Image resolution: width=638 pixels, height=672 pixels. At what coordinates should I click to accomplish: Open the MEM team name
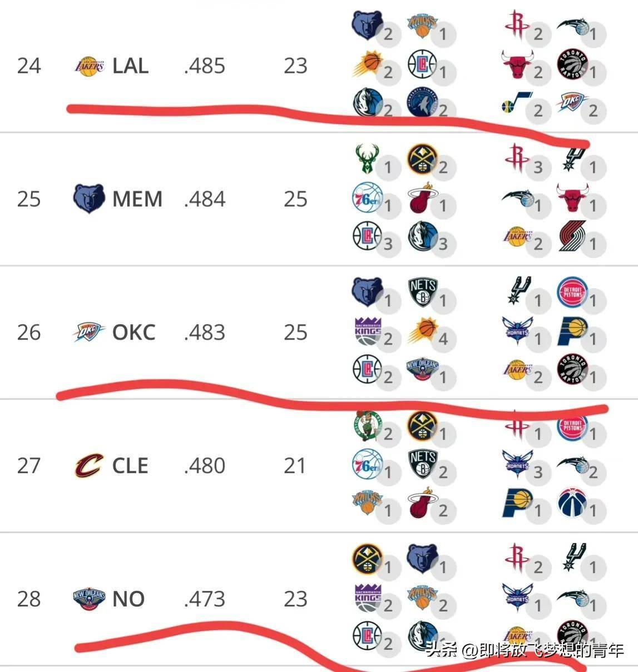pyautogui.click(x=137, y=199)
